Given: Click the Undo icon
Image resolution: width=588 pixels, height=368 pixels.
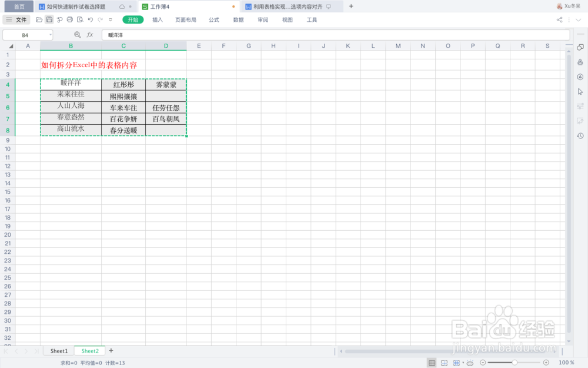Looking at the screenshot, I should click(90, 19).
